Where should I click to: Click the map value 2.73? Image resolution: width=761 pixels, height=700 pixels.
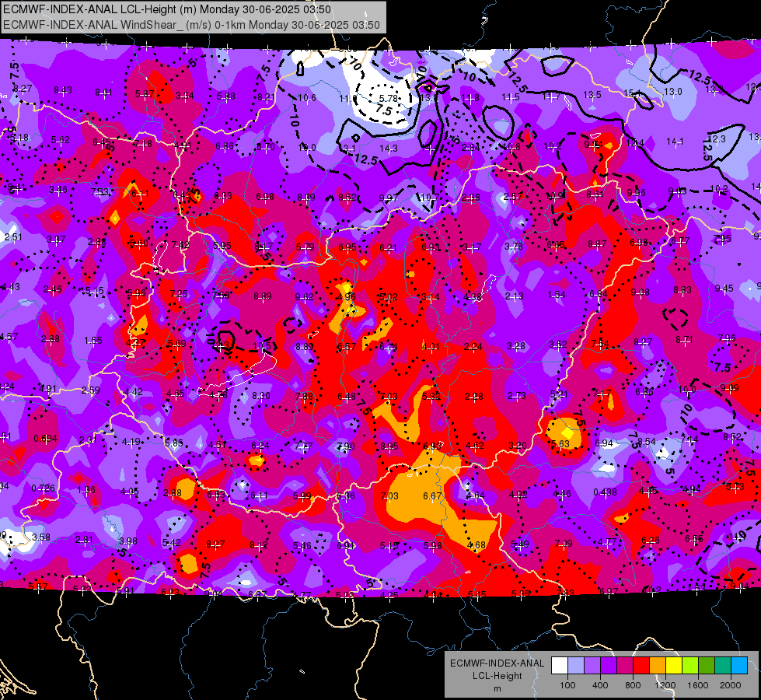516,396
